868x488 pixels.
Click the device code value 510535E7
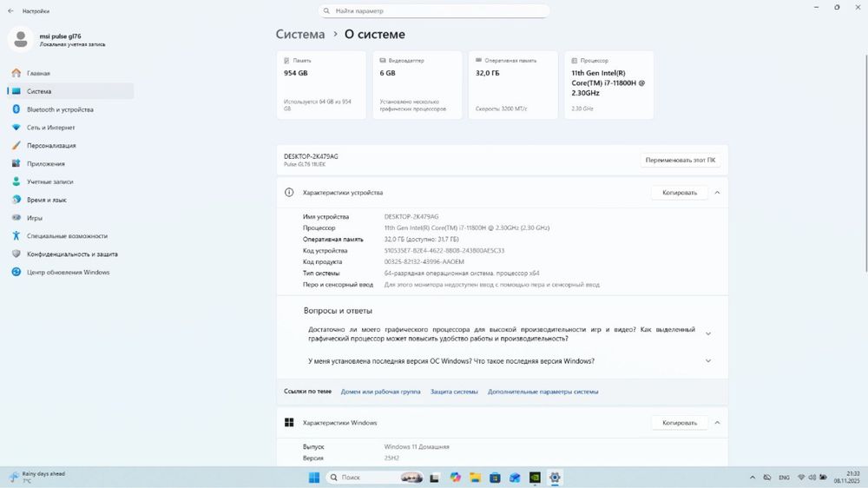point(444,251)
